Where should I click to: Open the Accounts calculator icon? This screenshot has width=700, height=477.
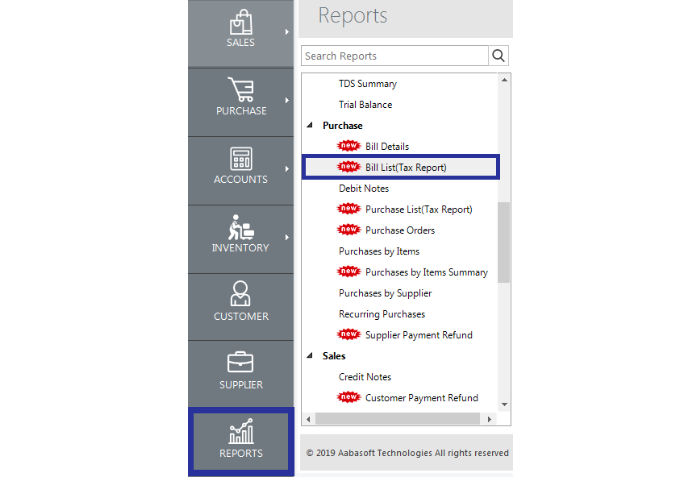click(241, 158)
